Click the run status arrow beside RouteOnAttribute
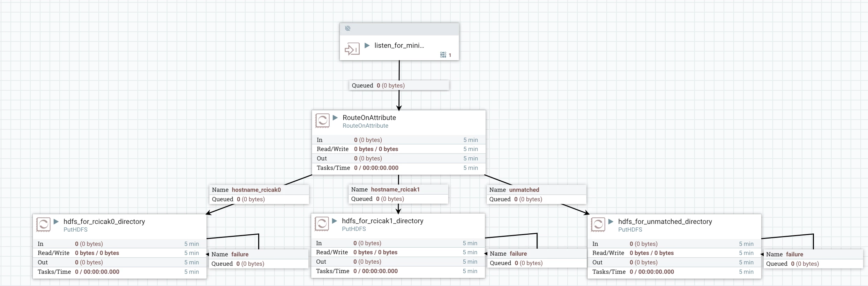The height and width of the screenshot is (286, 868). coord(335,118)
